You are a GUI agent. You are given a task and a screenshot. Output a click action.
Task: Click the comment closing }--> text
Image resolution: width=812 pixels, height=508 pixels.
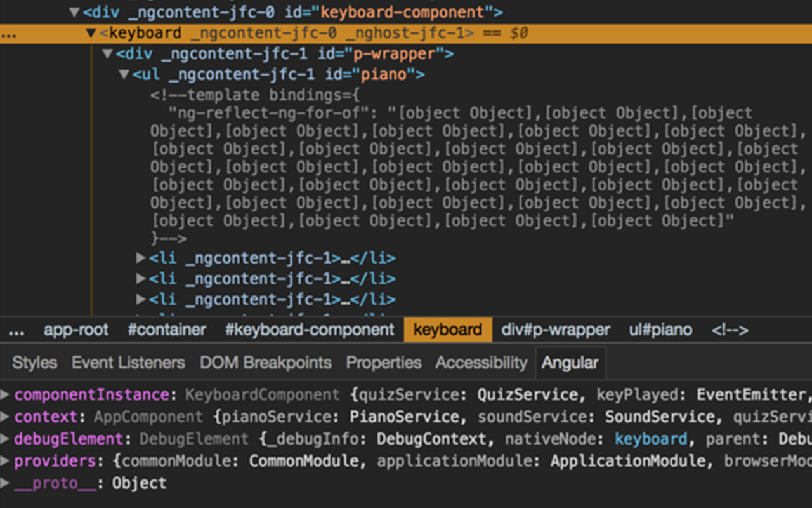[x=169, y=239]
